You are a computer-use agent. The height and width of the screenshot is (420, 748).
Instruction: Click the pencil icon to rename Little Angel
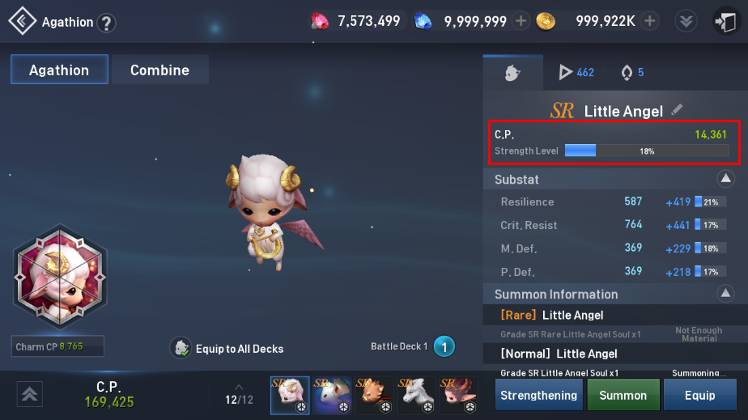(x=676, y=110)
